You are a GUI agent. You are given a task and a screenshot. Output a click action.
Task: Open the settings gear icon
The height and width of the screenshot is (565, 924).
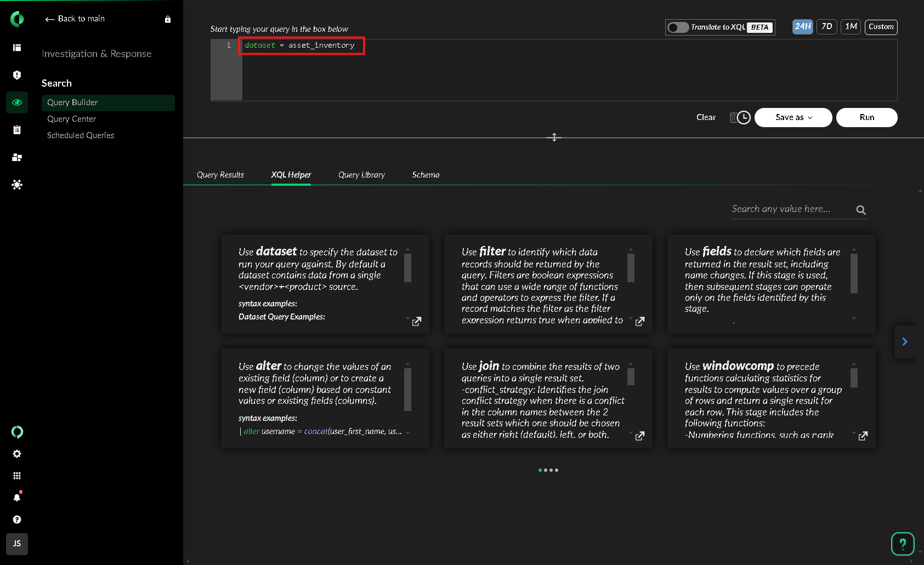coord(17,454)
